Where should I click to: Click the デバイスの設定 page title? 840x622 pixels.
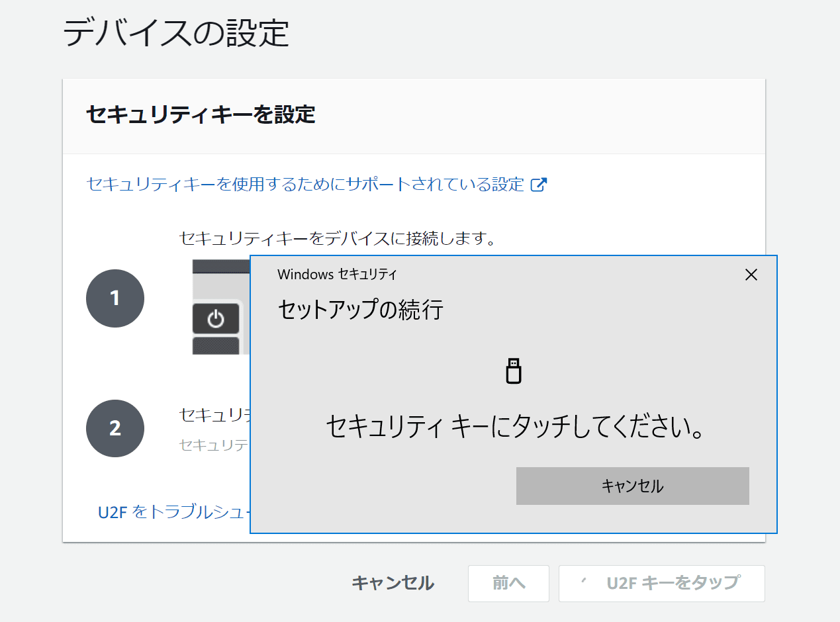tap(176, 33)
